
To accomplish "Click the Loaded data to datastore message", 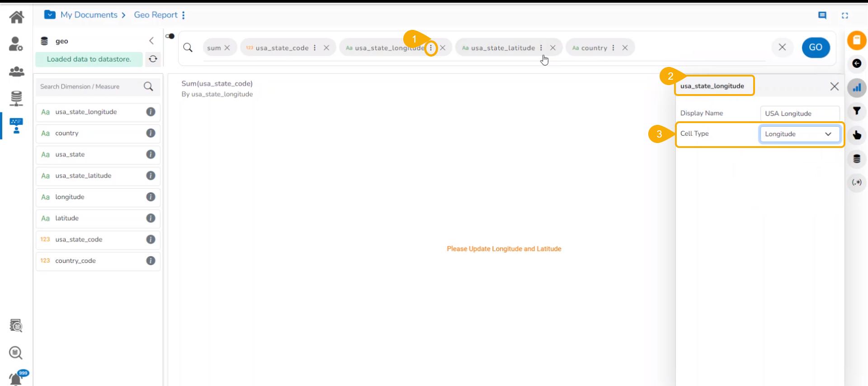I will click(x=89, y=59).
